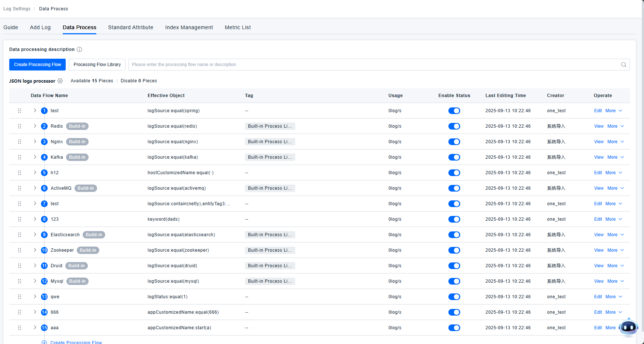The image size is (644, 344).
Task: Open the robot assistant chat icon
Action: tap(628, 327)
